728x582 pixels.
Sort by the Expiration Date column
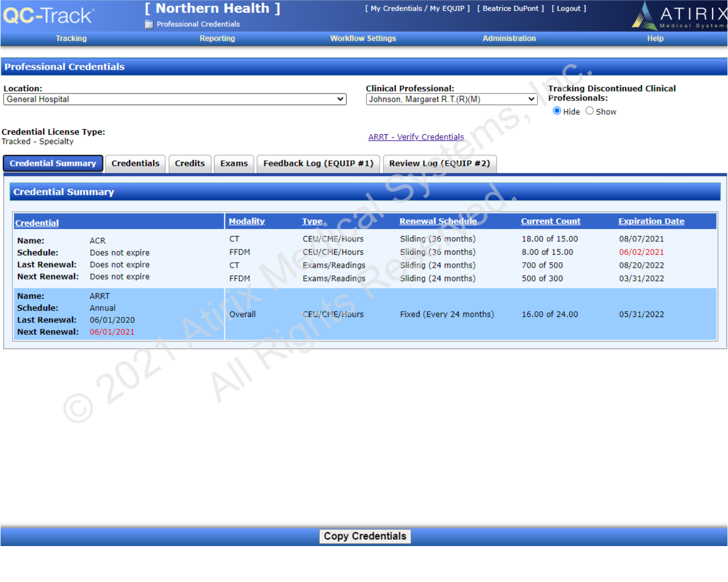651,221
